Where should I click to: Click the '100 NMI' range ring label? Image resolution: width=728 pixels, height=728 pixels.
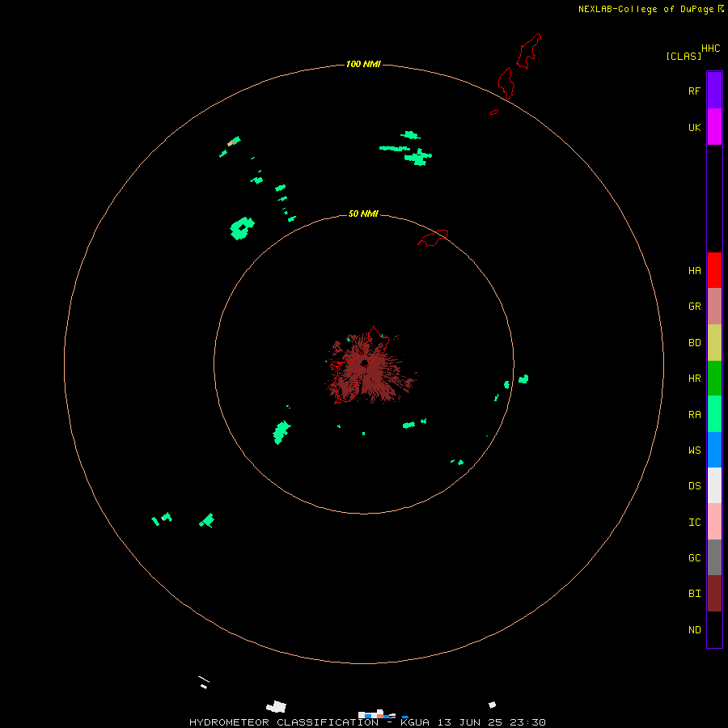point(363,64)
